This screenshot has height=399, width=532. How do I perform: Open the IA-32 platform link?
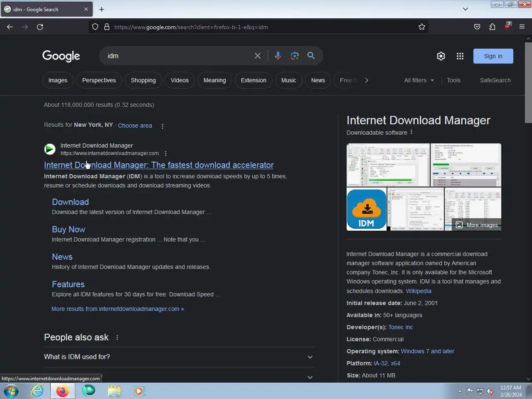coord(381,363)
